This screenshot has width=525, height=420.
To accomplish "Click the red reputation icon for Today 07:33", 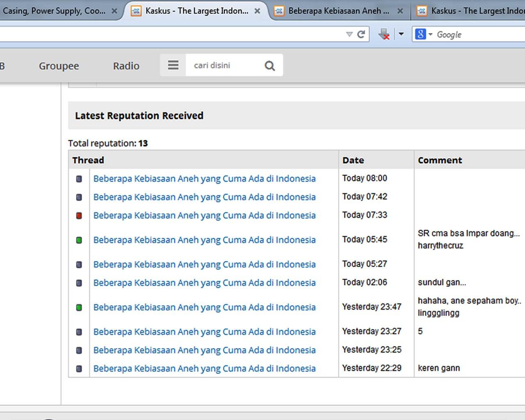I will point(79,216).
